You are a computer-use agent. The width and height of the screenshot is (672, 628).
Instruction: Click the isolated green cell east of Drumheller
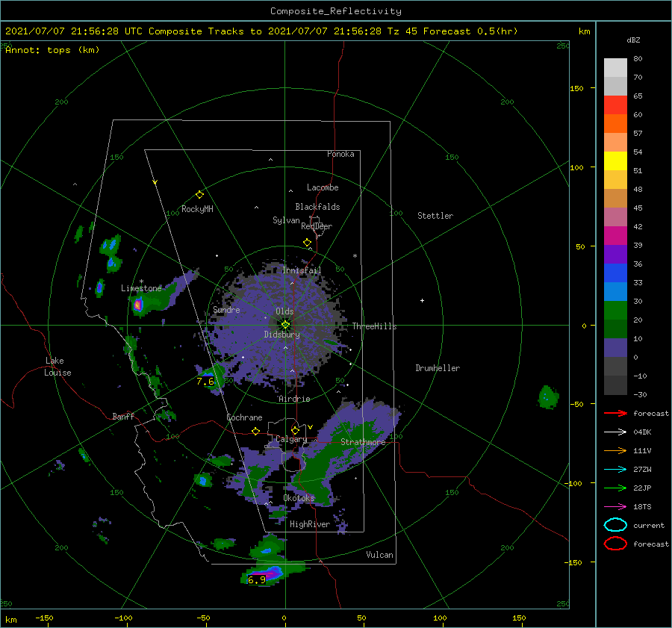[548, 397]
